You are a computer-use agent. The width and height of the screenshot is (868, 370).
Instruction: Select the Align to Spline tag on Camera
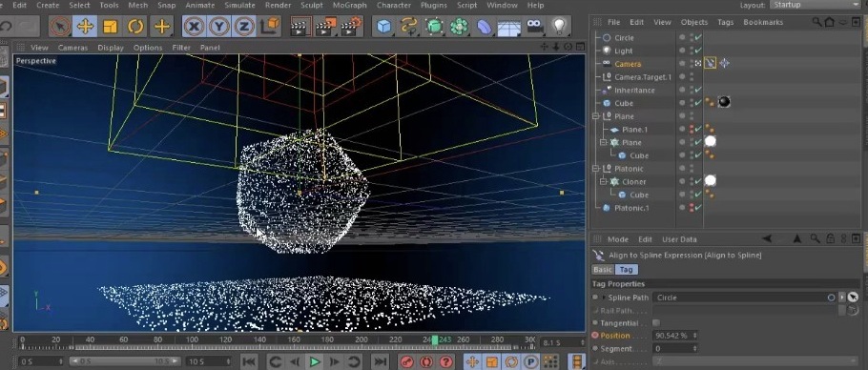pos(711,63)
